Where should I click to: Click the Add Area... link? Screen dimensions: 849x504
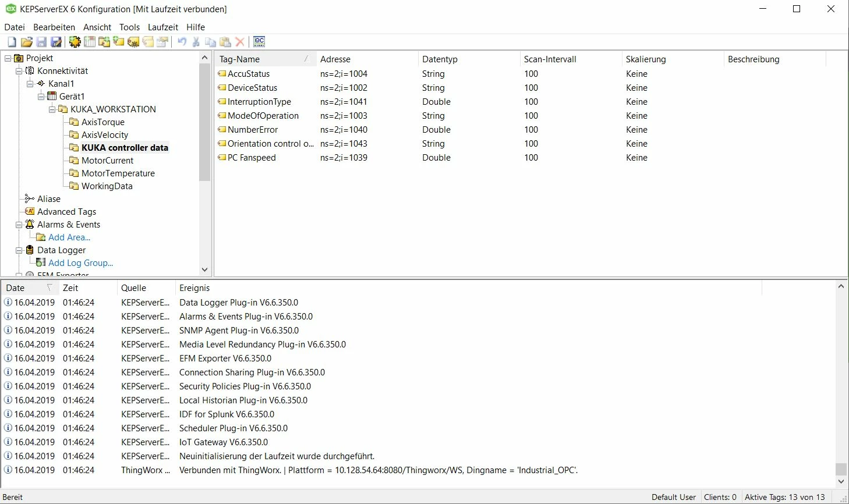point(69,237)
